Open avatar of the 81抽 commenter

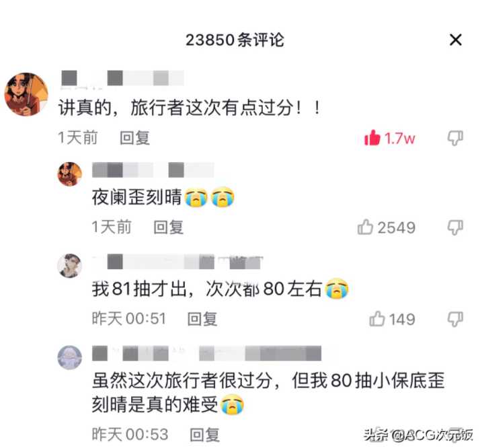tap(70, 266)
